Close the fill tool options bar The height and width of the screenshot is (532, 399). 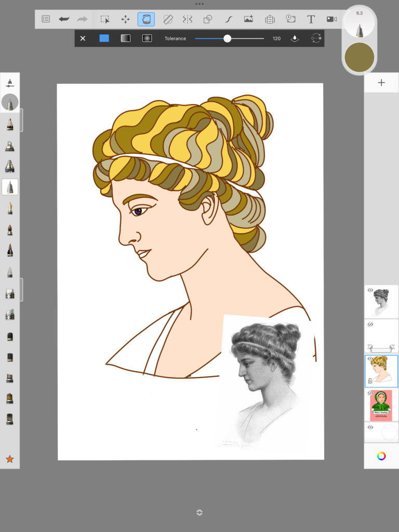click(83, 38)
